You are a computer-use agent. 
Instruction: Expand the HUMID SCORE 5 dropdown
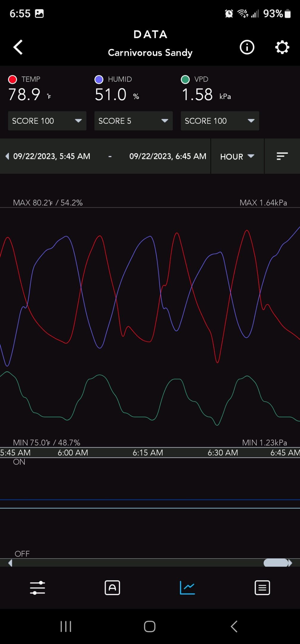pos(133,121)
